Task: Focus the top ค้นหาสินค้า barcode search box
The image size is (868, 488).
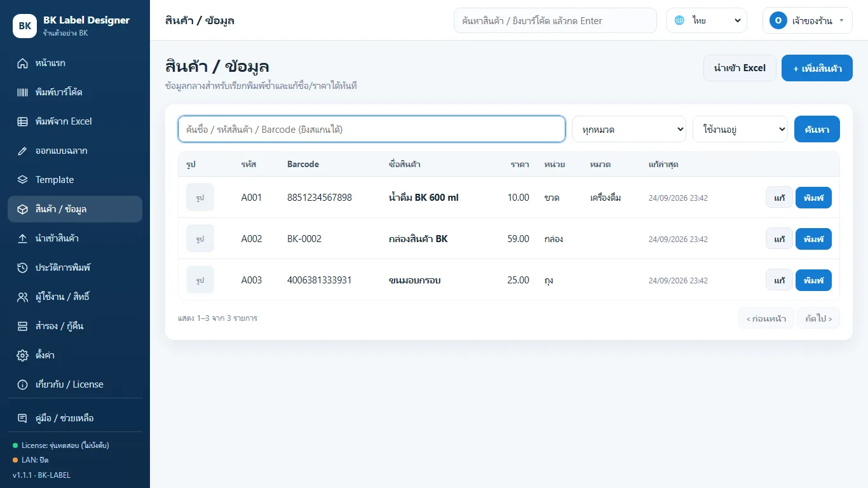Action: point(555,20)
